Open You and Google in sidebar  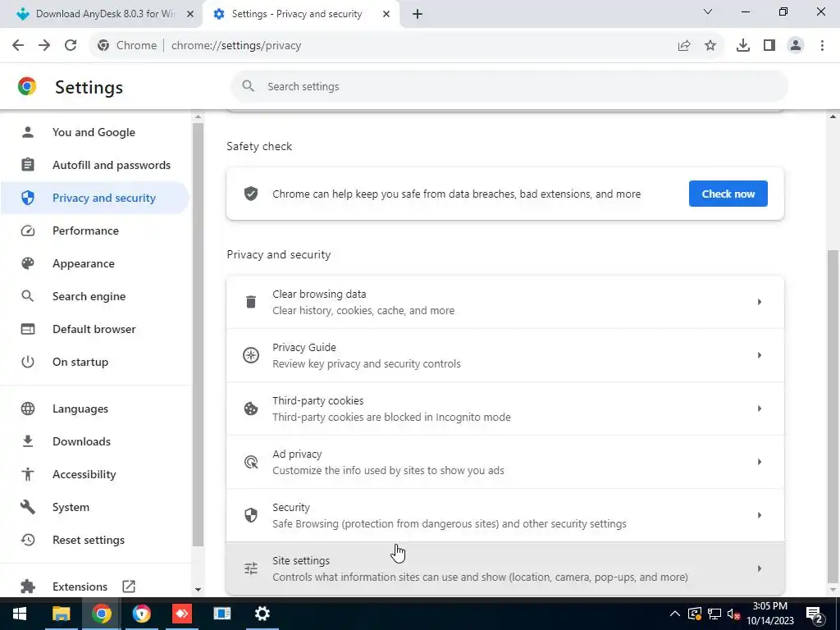point(95,132)
